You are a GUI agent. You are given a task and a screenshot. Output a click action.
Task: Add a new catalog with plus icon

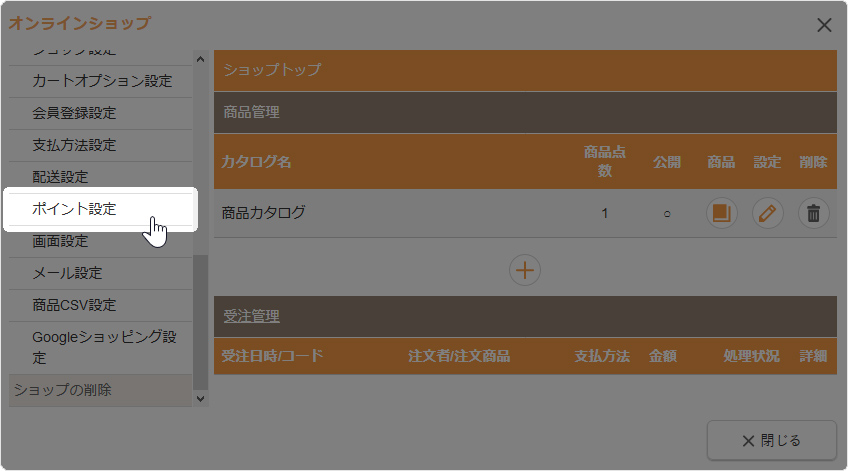525,270
